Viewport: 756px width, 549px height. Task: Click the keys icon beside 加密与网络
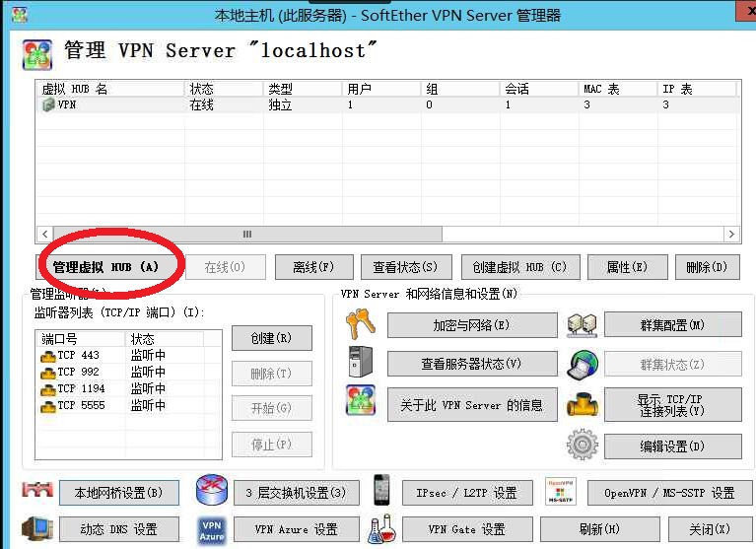361,324
